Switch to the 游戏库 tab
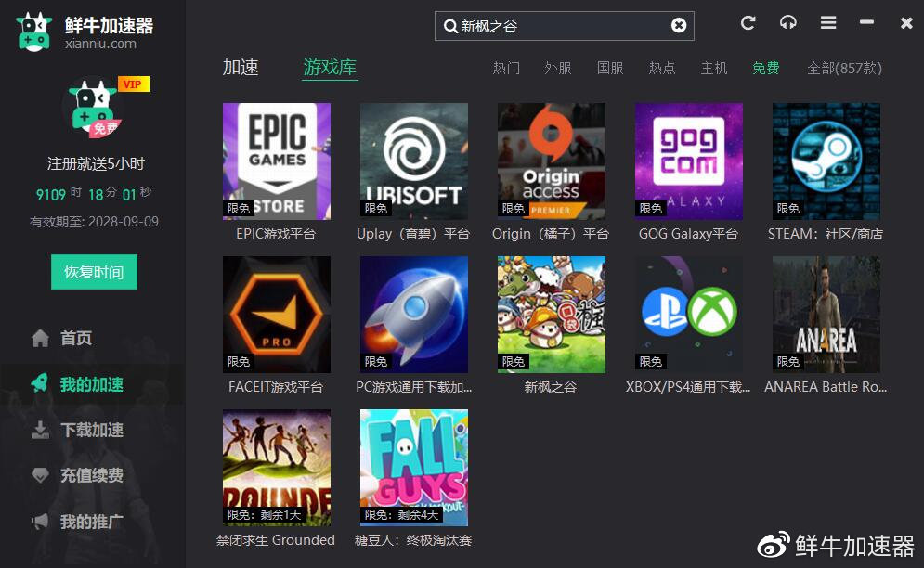Screen dimensions: 924x568 tap(330, 68)
